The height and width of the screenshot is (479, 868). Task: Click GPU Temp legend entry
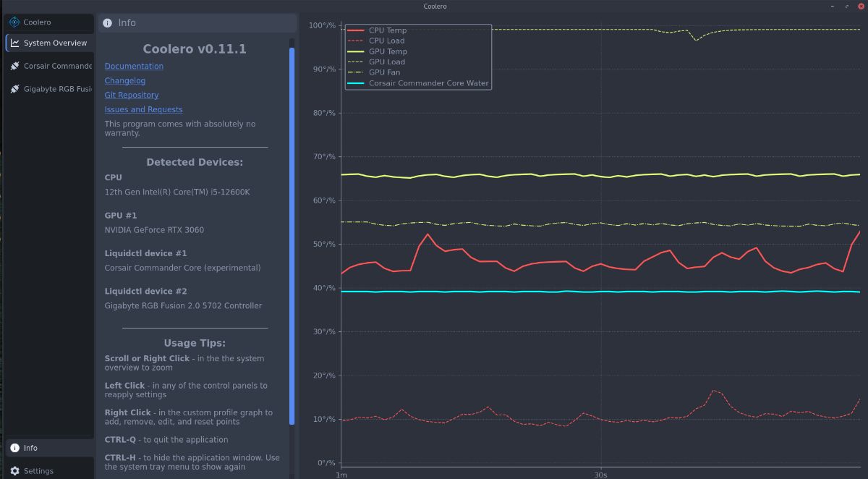point(378,51)
